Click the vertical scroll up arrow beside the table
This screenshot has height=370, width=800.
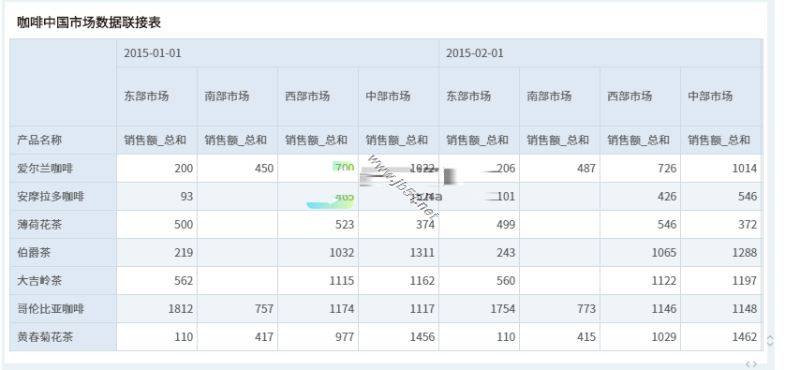(x=770, y=337)
